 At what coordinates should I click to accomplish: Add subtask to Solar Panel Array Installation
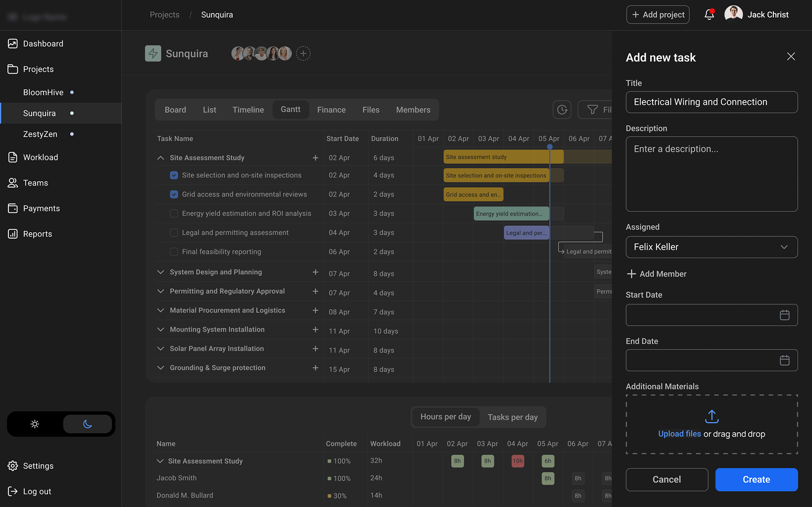coord(315,349)
